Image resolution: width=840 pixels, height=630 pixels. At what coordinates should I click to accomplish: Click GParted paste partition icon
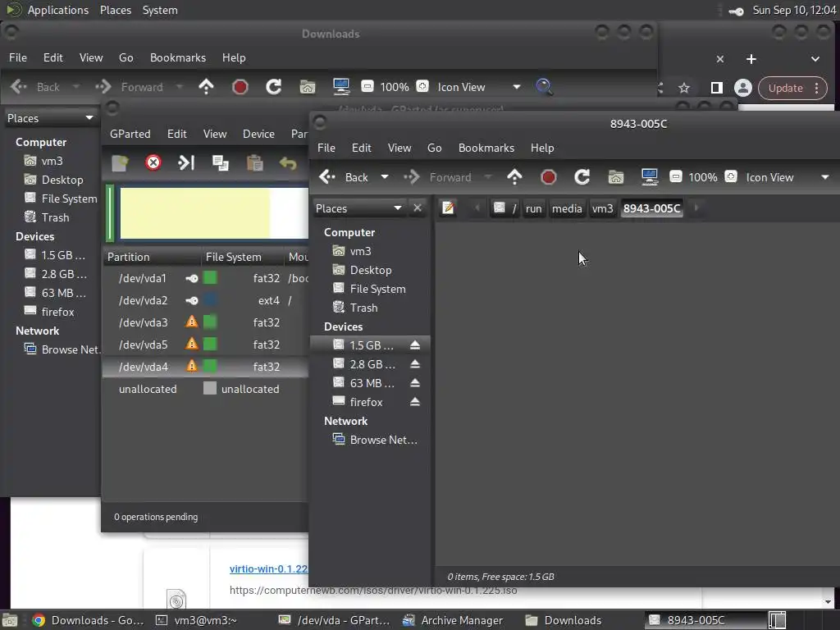pos(254,162)
